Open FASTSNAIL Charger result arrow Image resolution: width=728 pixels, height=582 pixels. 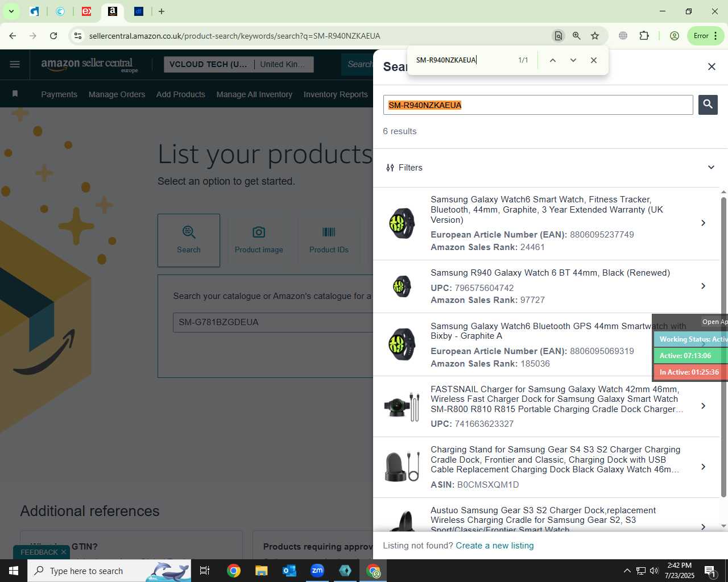pos(703,406)
